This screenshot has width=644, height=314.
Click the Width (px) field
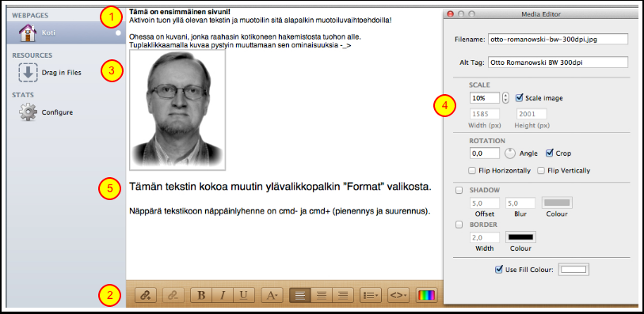click(485, 114)
